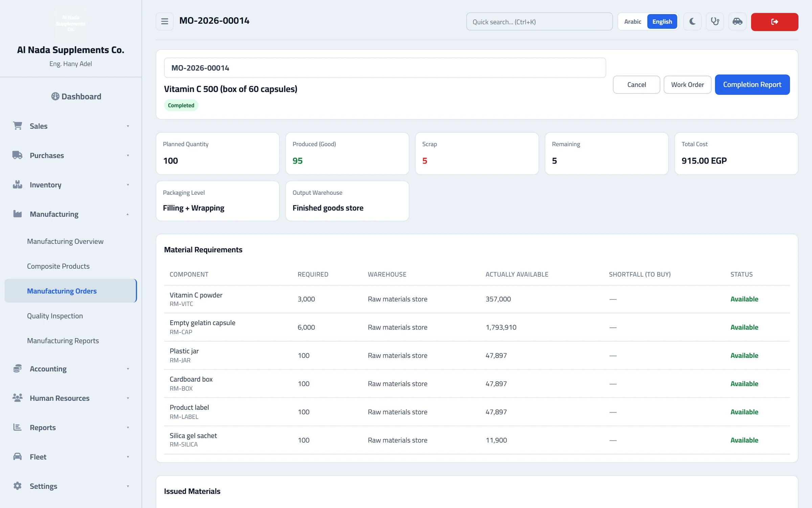Click the Fleet car icon in the sidebar

point(18,457)
